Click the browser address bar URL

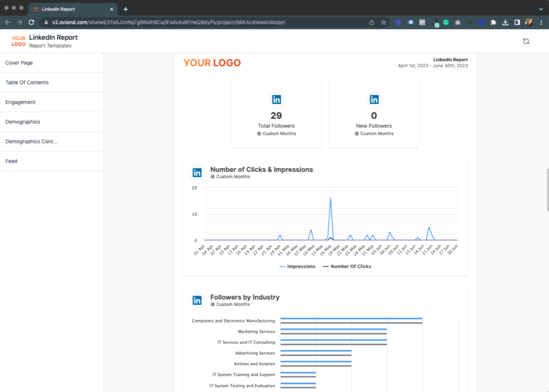pos(168,22)
